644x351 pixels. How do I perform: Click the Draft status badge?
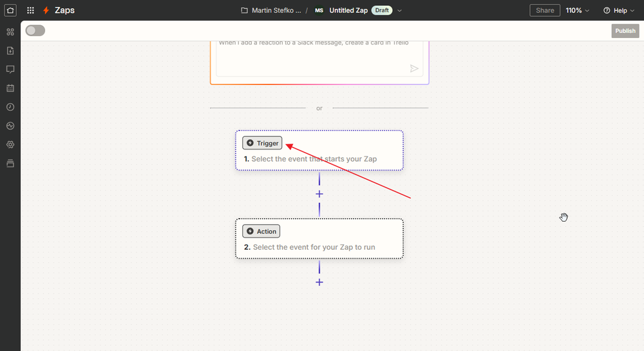381,10
